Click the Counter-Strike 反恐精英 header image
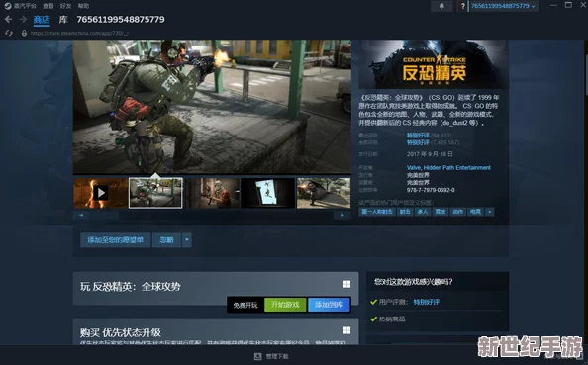Viewport: 588px width, 365px height. coord(434,64)
